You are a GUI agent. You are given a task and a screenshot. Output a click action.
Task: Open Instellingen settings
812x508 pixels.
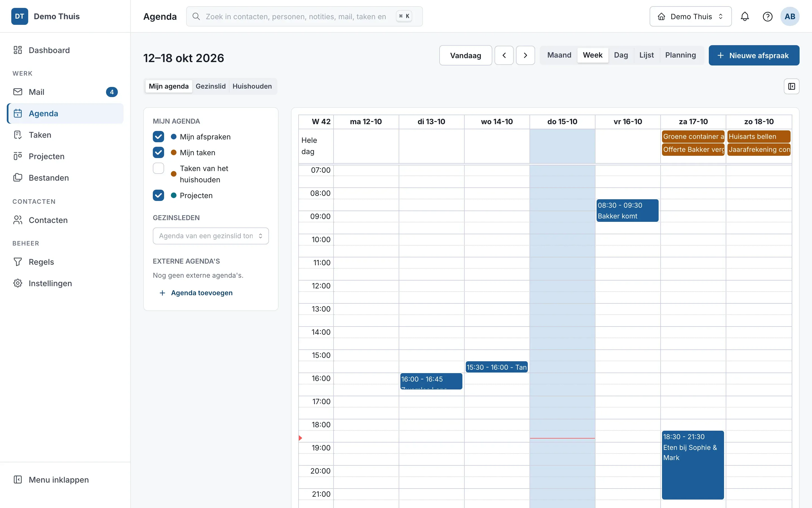click(x=65, y=283)
